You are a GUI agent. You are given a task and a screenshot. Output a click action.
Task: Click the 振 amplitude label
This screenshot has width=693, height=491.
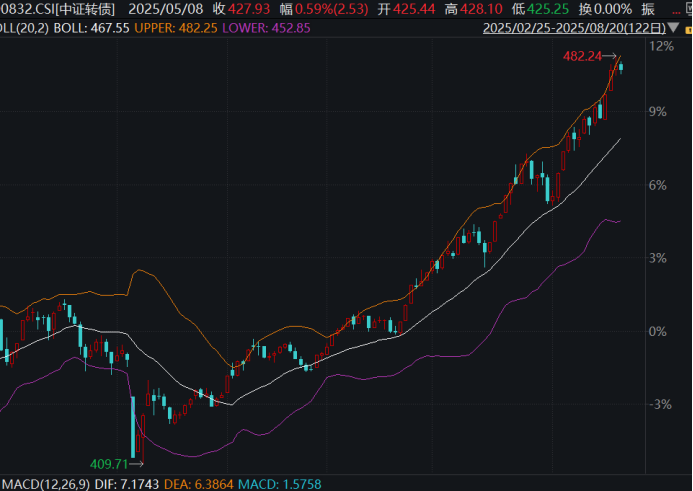tap(648, 9)
